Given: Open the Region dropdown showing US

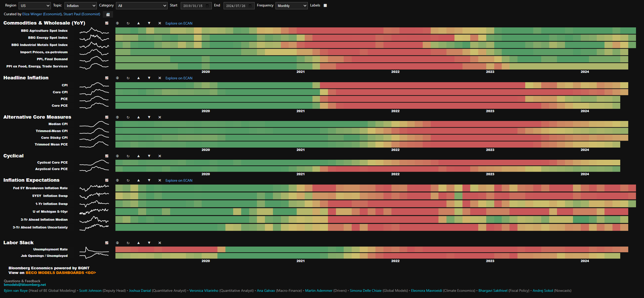Looking at the screenshot, I should (35, 6).
